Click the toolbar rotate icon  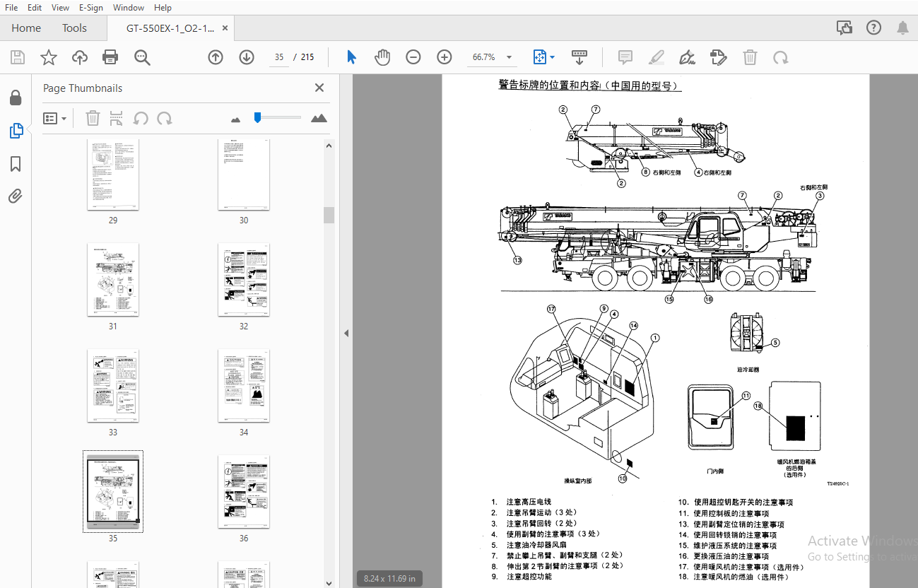(780, 57)
